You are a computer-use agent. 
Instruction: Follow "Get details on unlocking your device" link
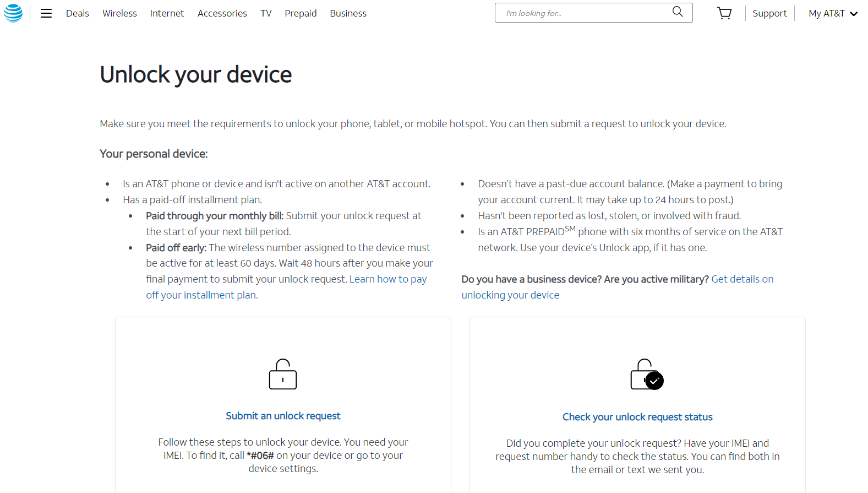(x=618, y=287)
